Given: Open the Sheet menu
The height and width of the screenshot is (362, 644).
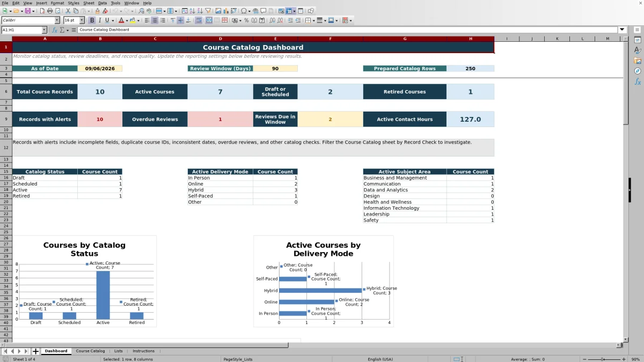Looking at the screenshot, I should (89, 3).
